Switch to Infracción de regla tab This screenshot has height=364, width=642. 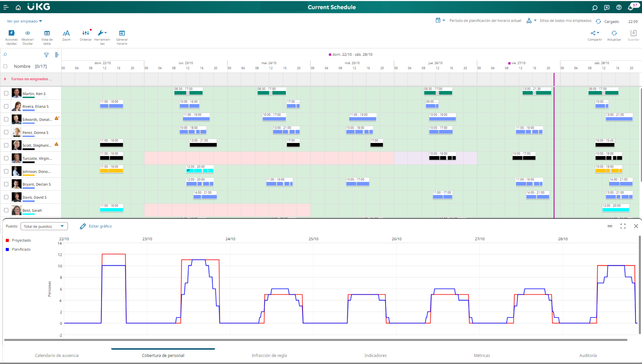click(269, 356)
